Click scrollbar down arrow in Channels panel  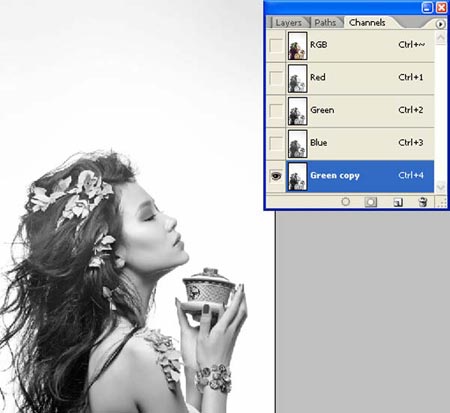click(x=440, y=186)
